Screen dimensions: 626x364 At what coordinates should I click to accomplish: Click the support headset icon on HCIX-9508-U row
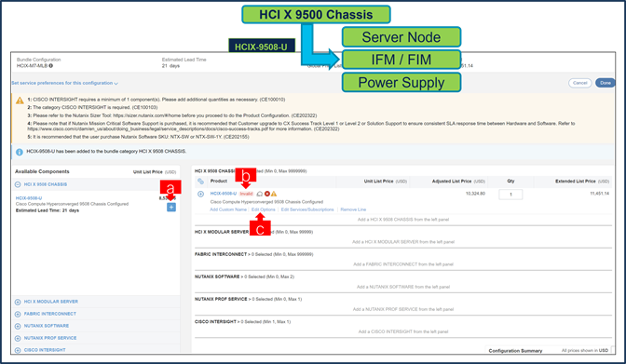[260, 194]
